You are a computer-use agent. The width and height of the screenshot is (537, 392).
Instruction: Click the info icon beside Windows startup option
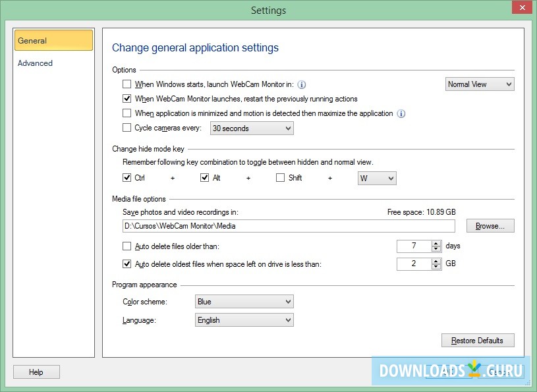pos(302,84)
